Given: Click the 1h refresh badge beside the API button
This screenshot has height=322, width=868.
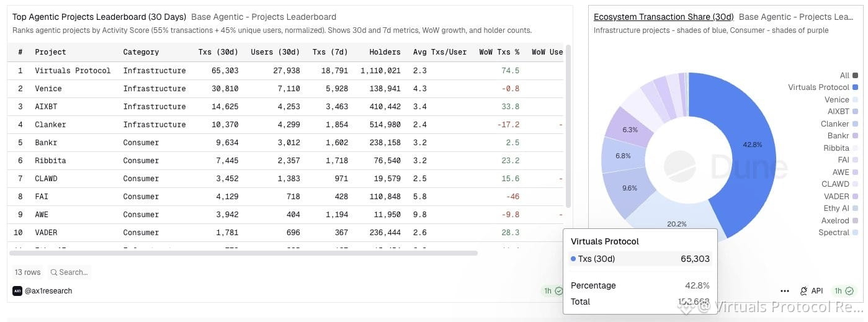Looking at the screenshot, I should 844,291.
